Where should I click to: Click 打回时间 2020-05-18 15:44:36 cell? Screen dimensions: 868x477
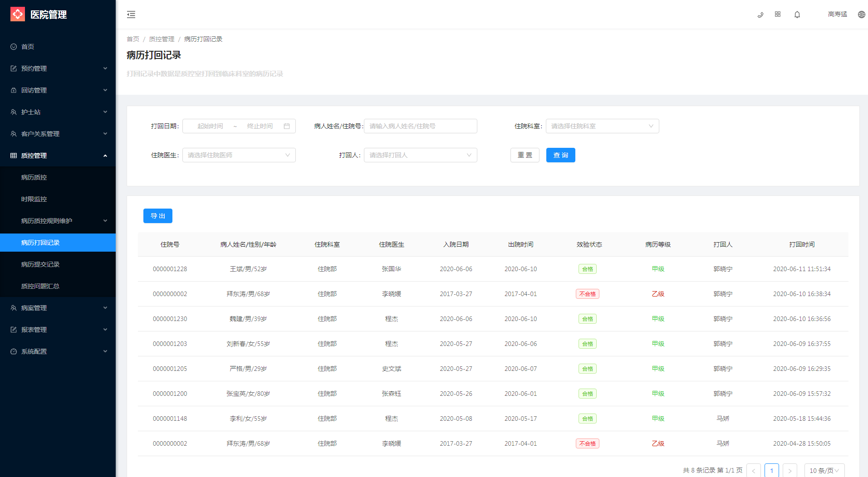802,419
